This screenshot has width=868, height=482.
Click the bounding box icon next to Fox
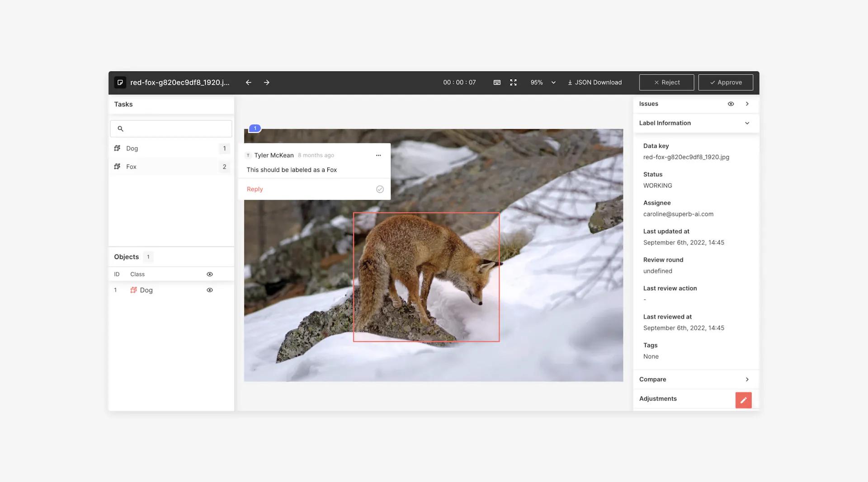(x=117, y=166)
